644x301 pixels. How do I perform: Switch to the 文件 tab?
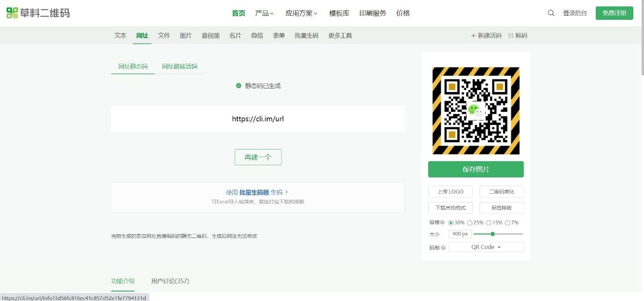pos(164,36)
